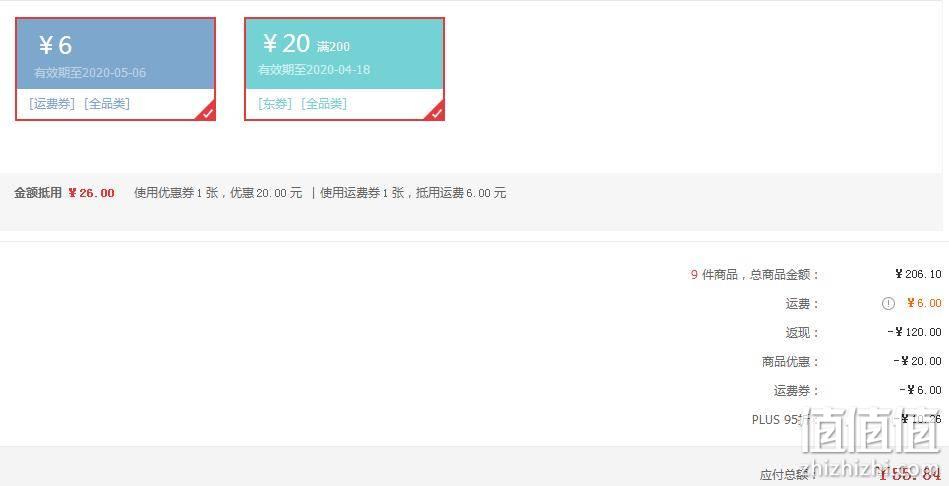Click the ¥206.10 total goods amount
Image resolution: width=949 pixels, height=486 pixels.
coord(918,274)
